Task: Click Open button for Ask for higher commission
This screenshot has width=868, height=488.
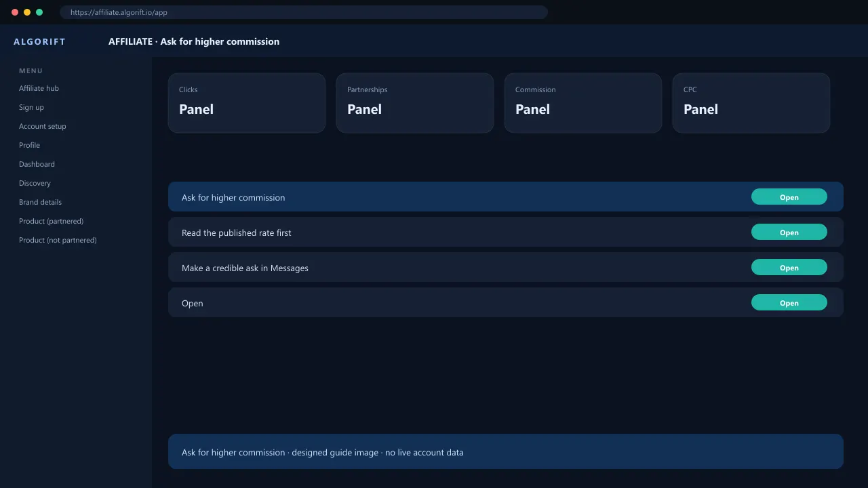Action: 789,197
